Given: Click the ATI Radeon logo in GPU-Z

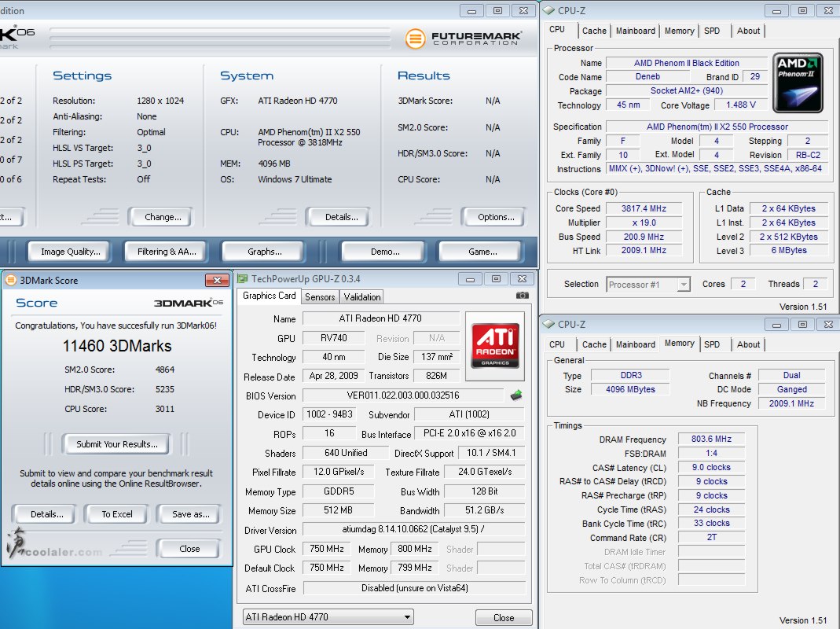Looking at the screenshot, I should 495,345.
